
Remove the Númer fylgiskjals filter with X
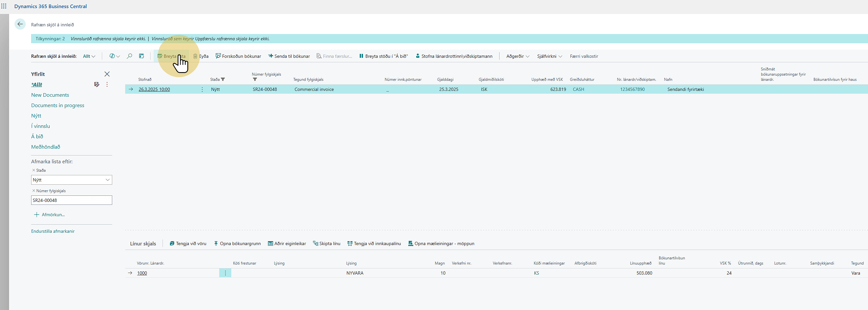33,191
